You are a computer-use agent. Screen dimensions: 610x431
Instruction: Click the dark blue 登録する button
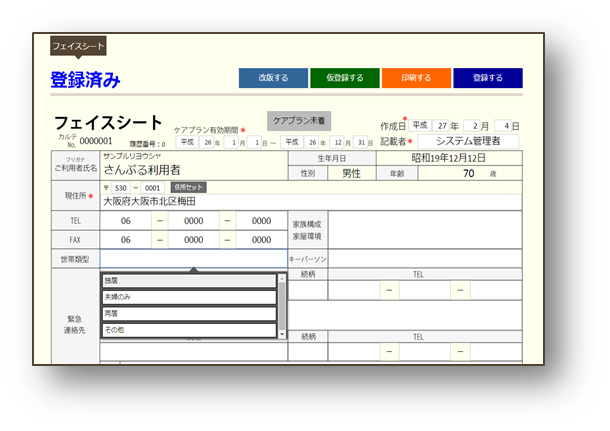488,78
